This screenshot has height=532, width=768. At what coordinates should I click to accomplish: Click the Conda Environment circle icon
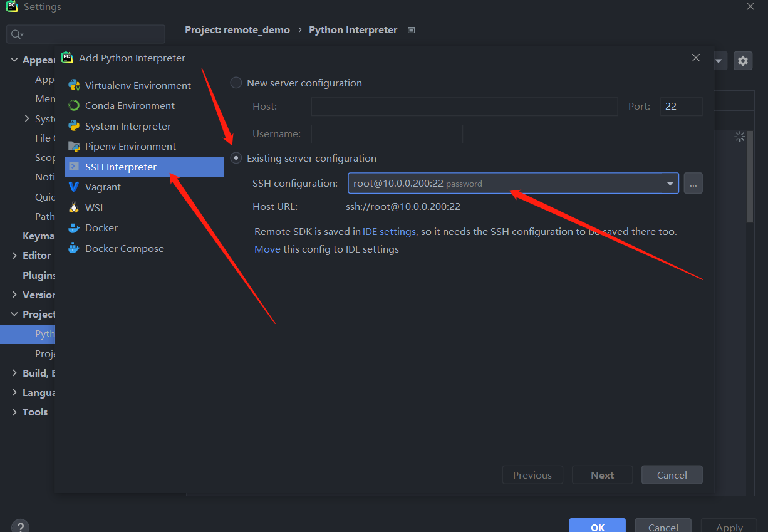pyautogui.click(x=74, y=105)
